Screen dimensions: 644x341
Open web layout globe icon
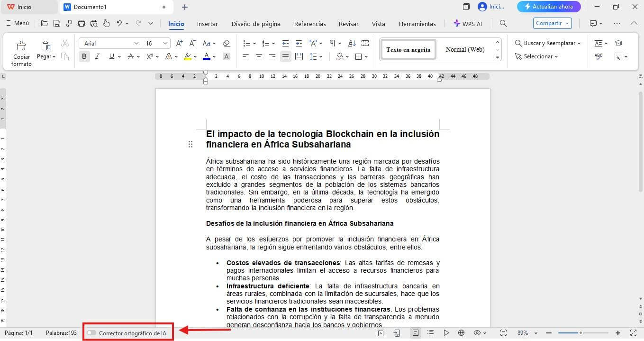[x=461, y=333]
